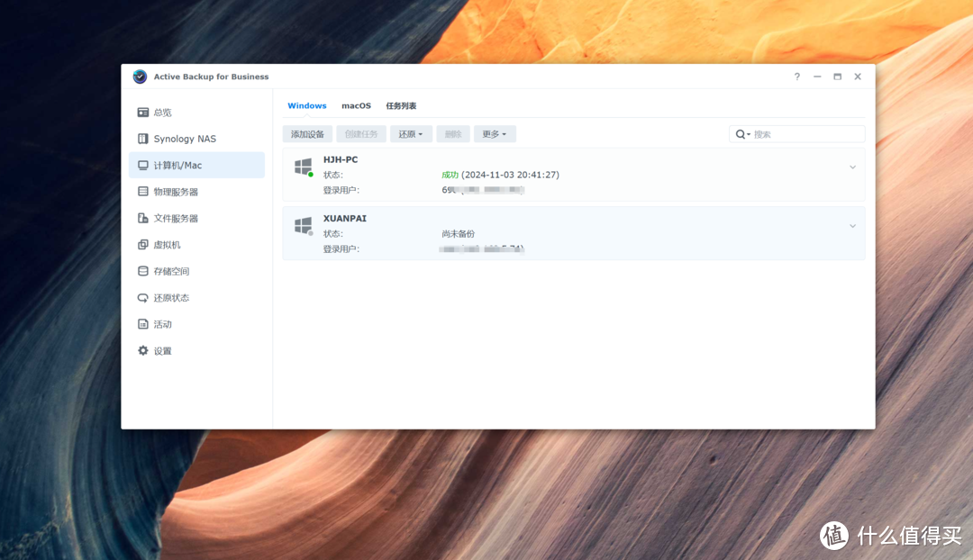Viewport: 973px width, 560px height.
Task: Open the Settings (设置) gear icon
Action: (x=142, y=350)
